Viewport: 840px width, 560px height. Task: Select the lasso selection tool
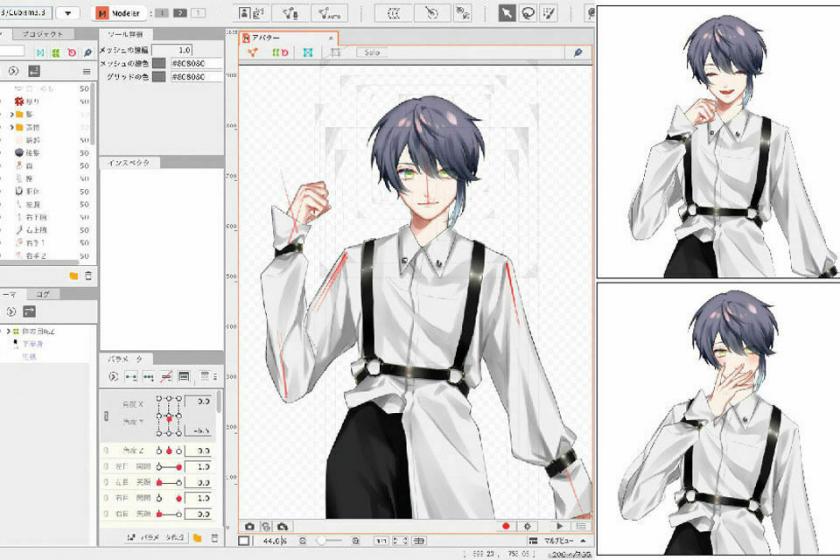click(528, 13)
